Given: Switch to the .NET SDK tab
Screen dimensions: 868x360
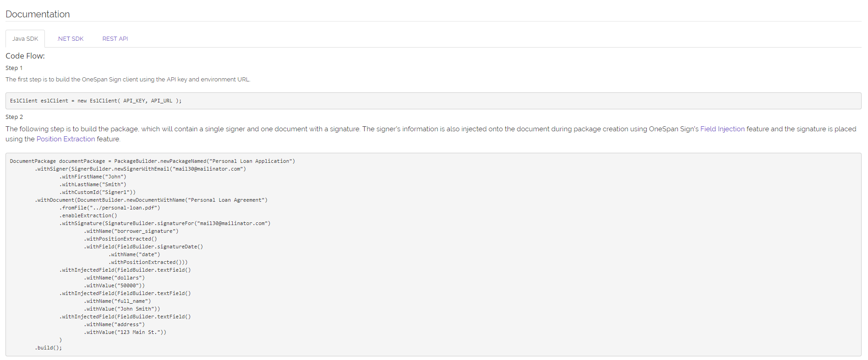Looking at the screenshot, I should 70,39.
